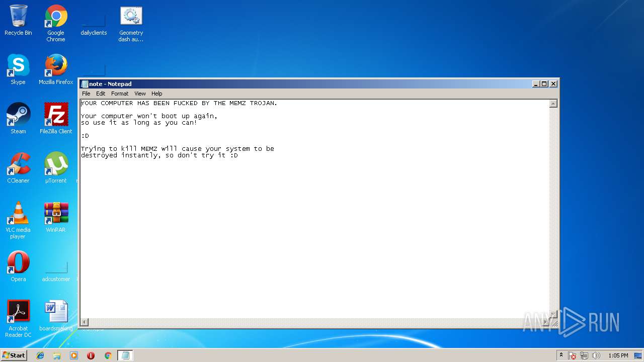Open the Notepad Format menu
Image resolution: width=644 pixels, height=362 pixels.
point(120,94)
